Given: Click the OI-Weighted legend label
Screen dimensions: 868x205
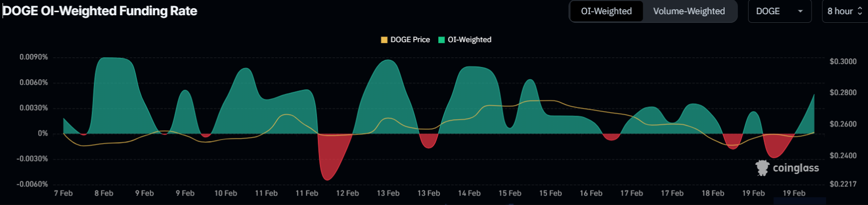Looking at the screenshot, I should pos(469,40).
